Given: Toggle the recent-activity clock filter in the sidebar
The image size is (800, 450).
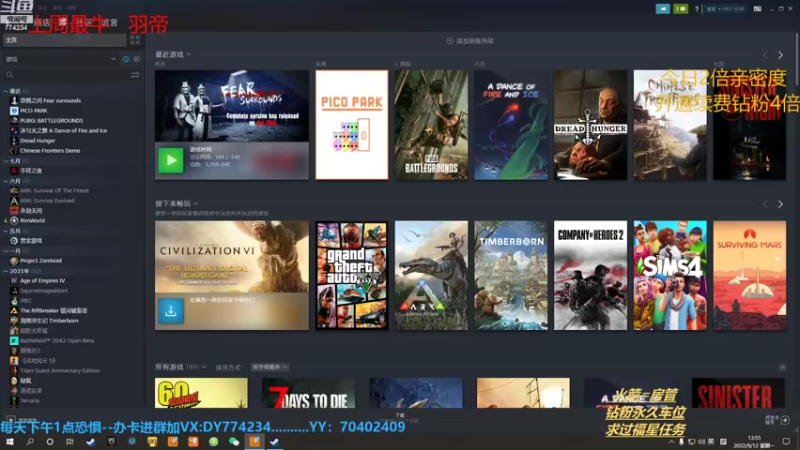Looking at the screenshot, I should coord(126,59).
